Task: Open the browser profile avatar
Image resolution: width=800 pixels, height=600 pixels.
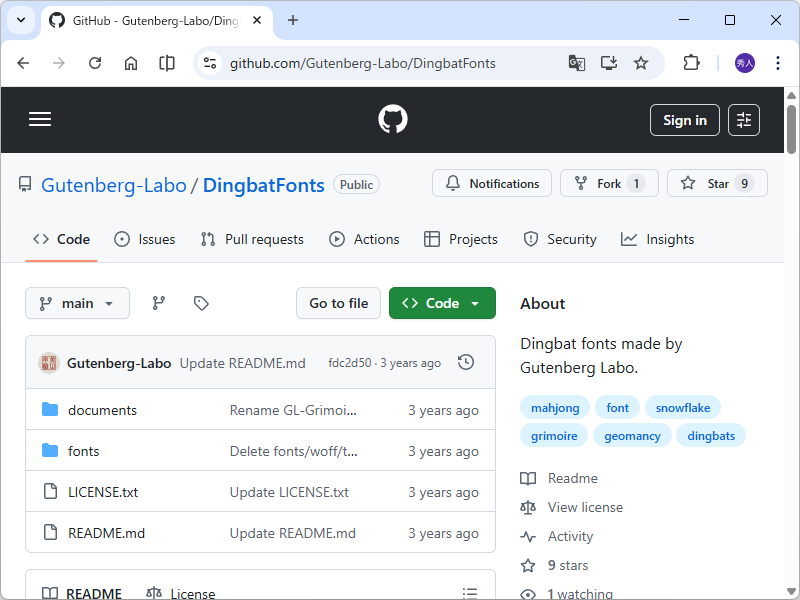Action: [744, 63]
